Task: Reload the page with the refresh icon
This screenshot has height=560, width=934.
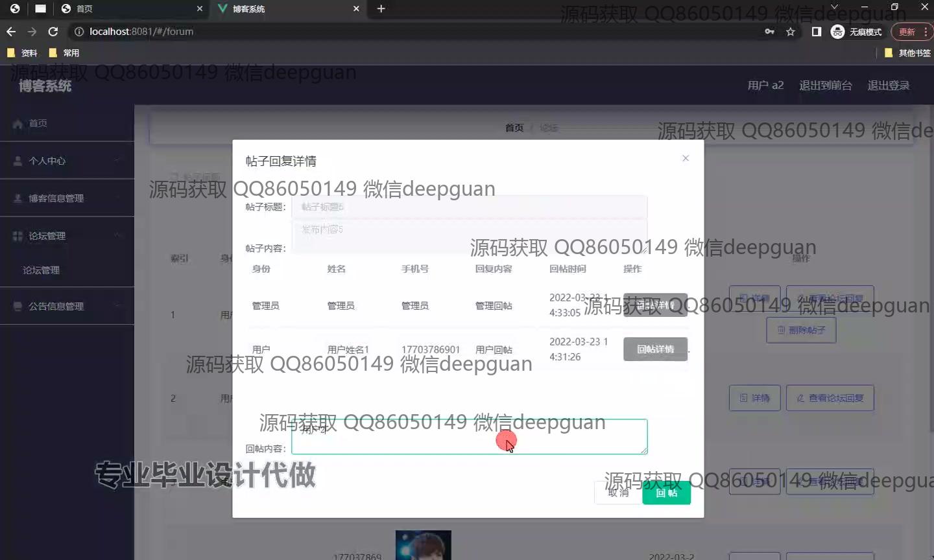Action: pos(53,32)
